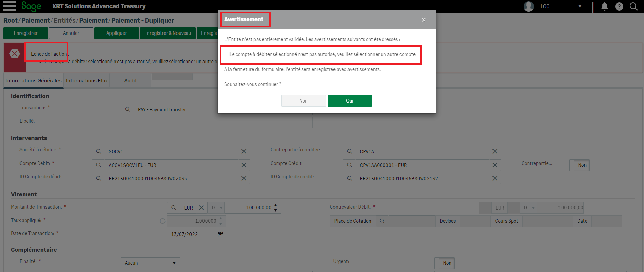
Task: Confirm the warning by clicking Oui
Action: tap(350, 101)
